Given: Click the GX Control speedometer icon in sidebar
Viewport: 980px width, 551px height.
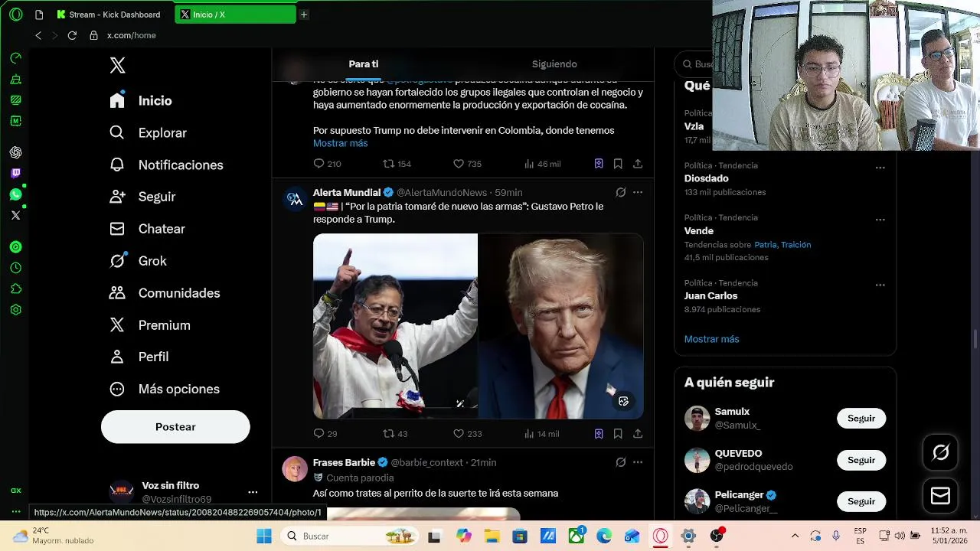Looking at the screenshot, I should [15, 58].
